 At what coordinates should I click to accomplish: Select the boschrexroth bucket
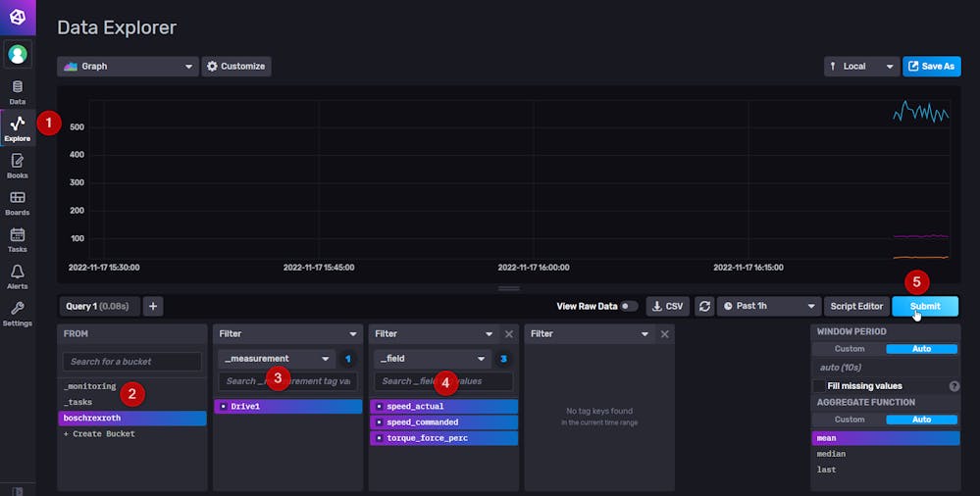[132, 418]
